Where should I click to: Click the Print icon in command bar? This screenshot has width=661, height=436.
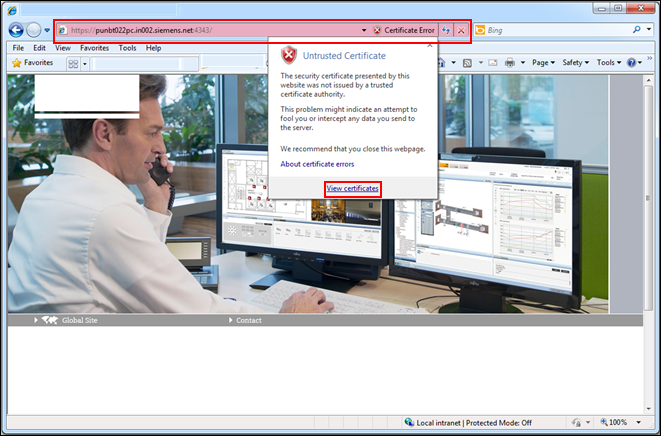point(509,63)
